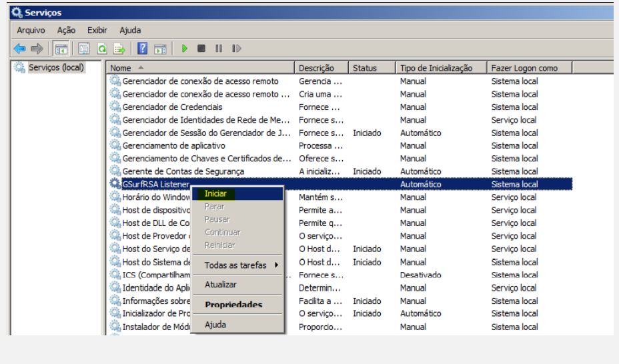Select Gerente de Contas de Segurança service
The image size is (619, 364).
coord(183,171)
